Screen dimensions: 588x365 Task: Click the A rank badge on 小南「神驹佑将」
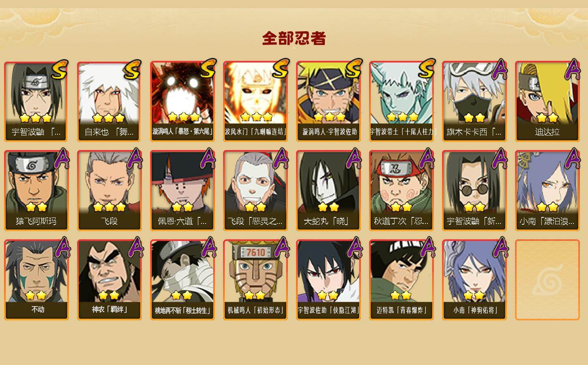pos(500,247)
